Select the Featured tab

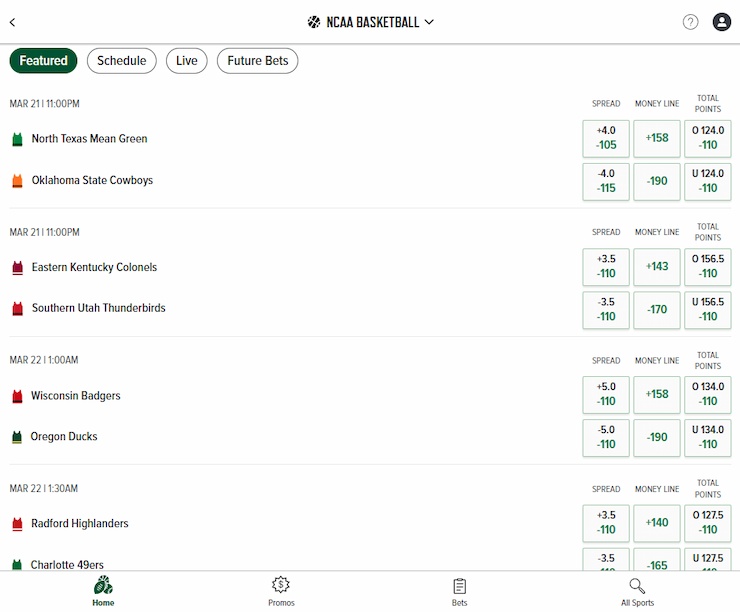click(43, 60)
